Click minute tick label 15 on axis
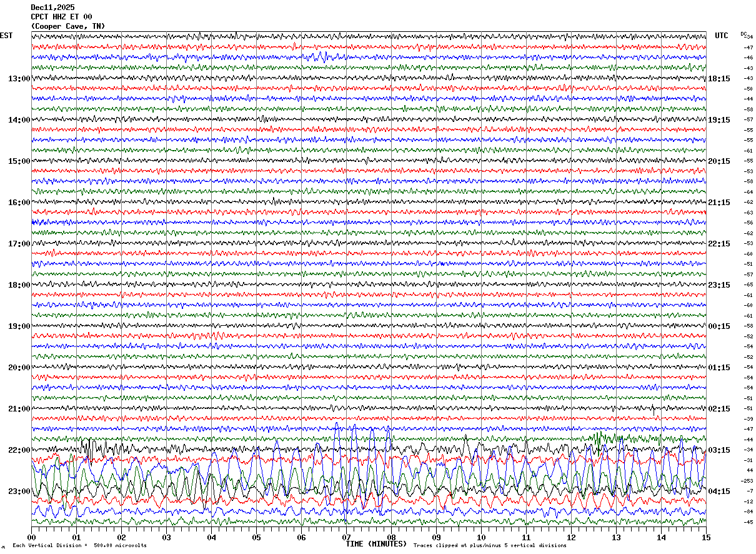Viewport: 756px width, 554px height. coord(706,537)
